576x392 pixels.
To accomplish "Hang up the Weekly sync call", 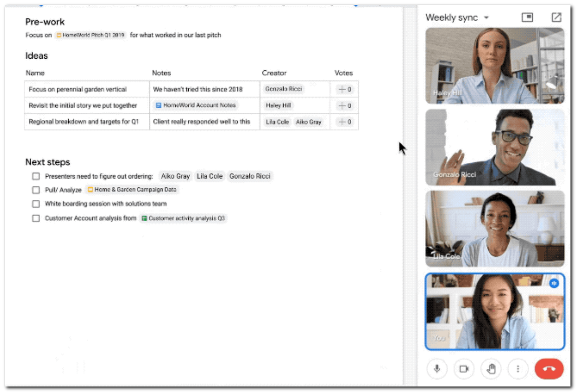I will 549,368.
